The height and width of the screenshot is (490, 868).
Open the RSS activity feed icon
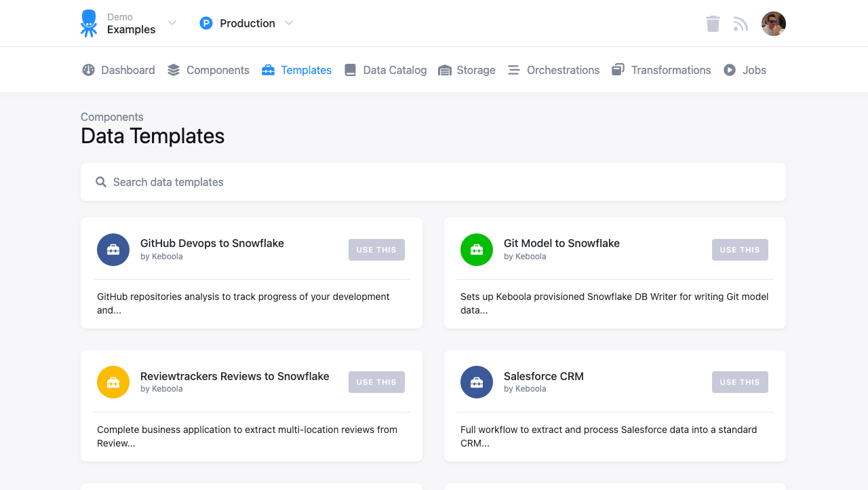tap(741, 24)
